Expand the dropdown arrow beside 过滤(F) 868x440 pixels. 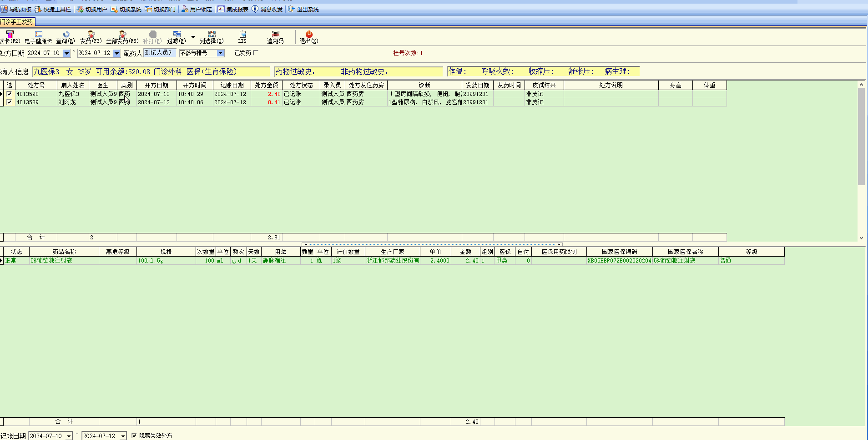[193, 37]
